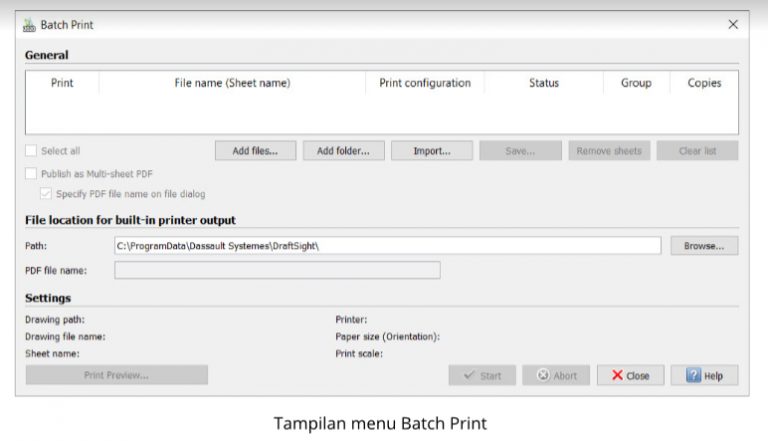
Task: Click the Sheet name: label
Action: [x=52, y=354]
